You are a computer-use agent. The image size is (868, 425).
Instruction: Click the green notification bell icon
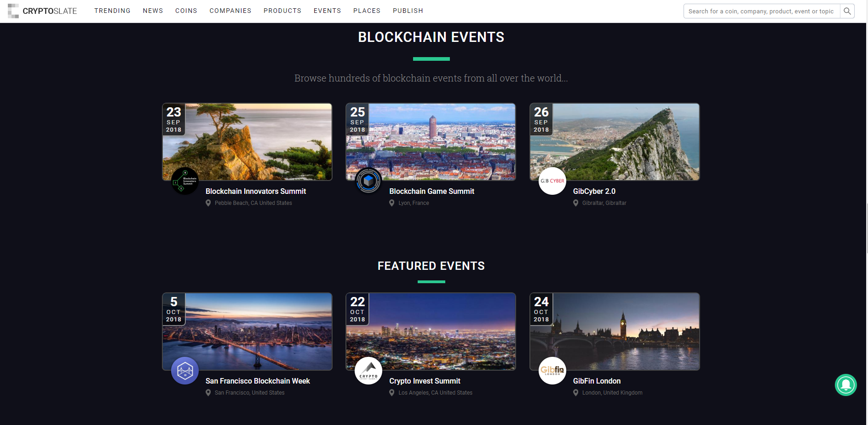pos(846,385)
